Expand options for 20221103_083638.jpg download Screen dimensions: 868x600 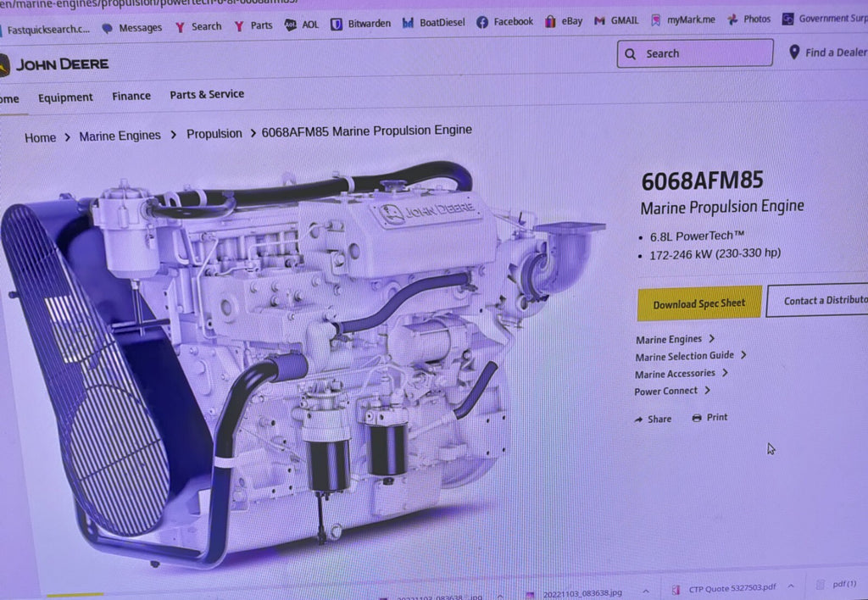[645, 592]
